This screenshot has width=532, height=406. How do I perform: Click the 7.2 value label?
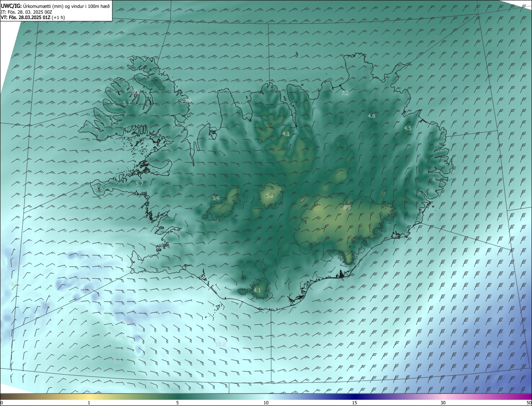tap(345, 93)
